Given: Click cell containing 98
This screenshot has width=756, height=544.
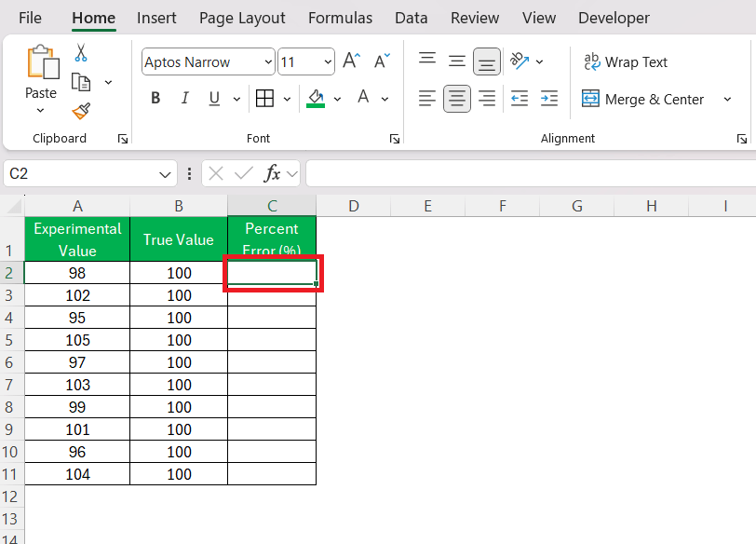Looking at the screenshot, I should pos(77,273).
